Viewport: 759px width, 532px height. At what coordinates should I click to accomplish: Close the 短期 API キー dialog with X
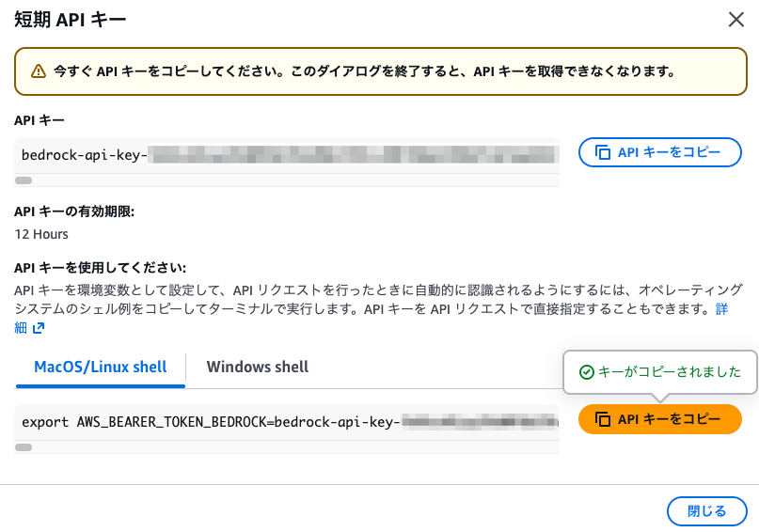coord(736,19)
